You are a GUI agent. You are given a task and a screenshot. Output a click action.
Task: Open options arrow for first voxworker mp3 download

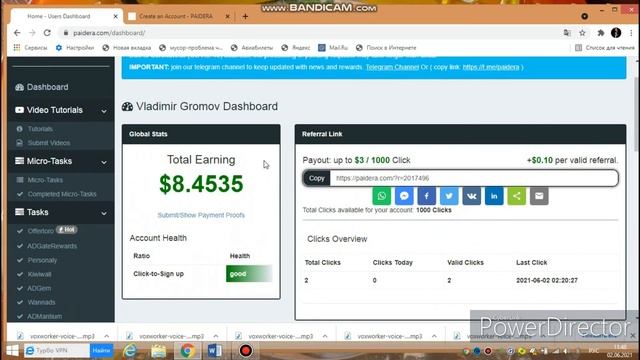point(107,336)
